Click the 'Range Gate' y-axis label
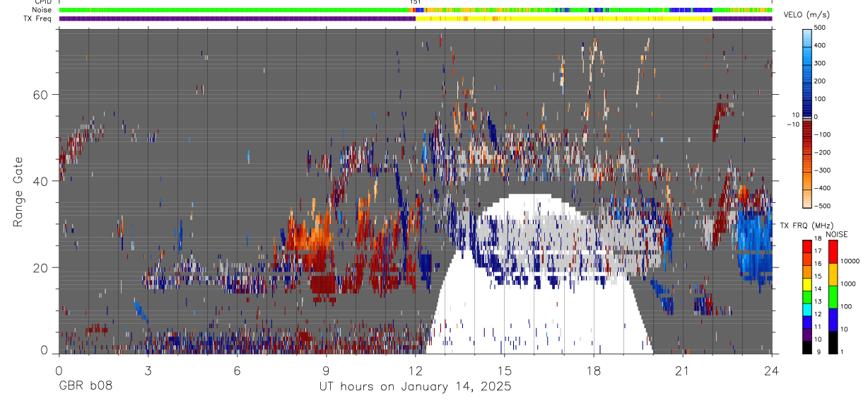 (x=18, y=192)
